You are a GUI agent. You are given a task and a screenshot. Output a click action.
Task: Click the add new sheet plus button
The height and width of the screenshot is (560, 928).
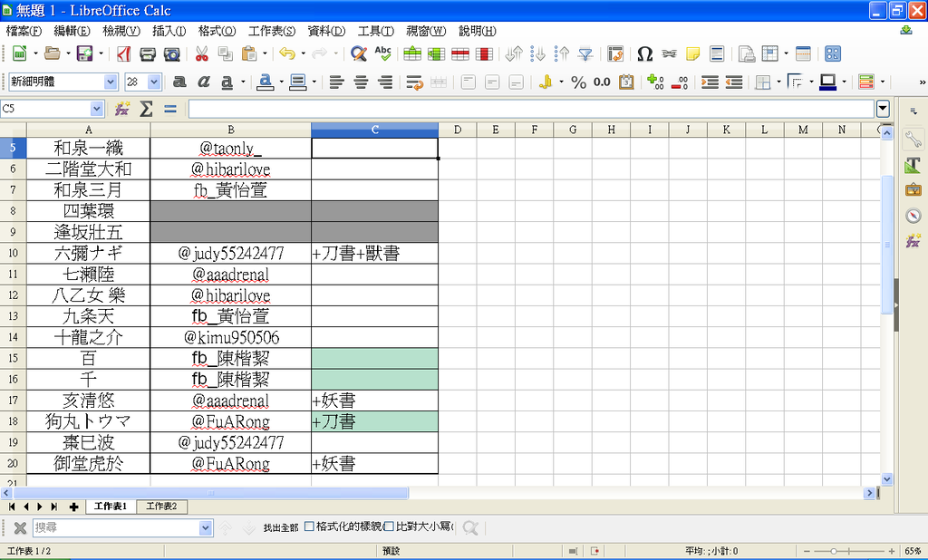(x=73, y=507)
